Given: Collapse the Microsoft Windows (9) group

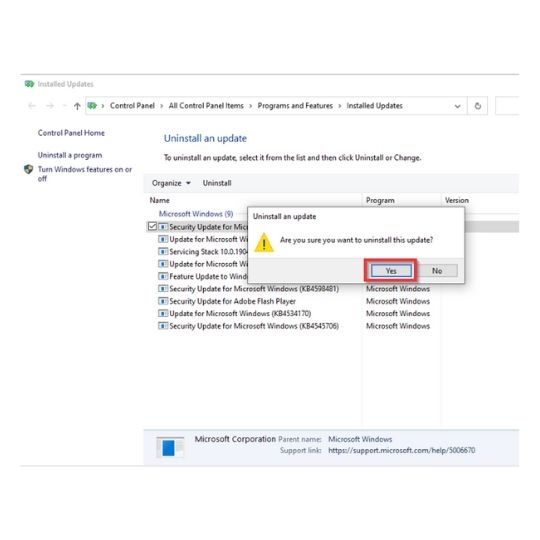Looking at the screenshot, I should (x=196, y=214).
